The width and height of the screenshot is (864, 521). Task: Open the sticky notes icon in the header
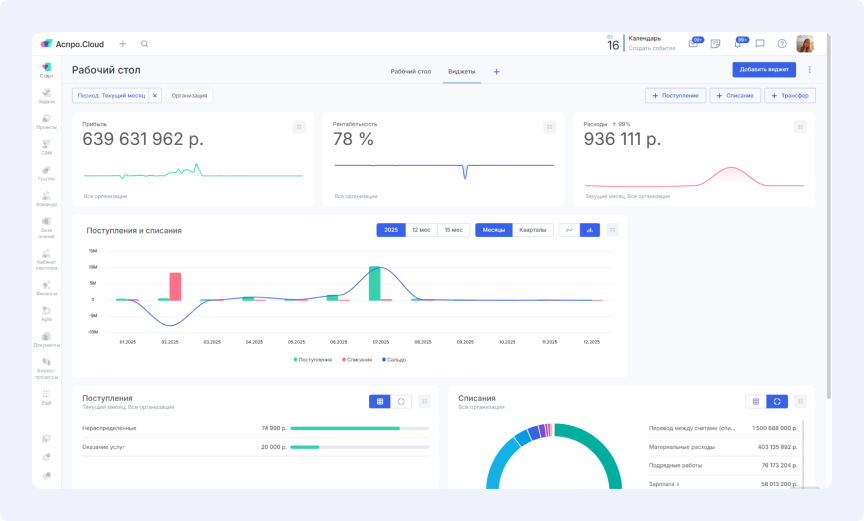pyautogui.click(x=715, y=44)
